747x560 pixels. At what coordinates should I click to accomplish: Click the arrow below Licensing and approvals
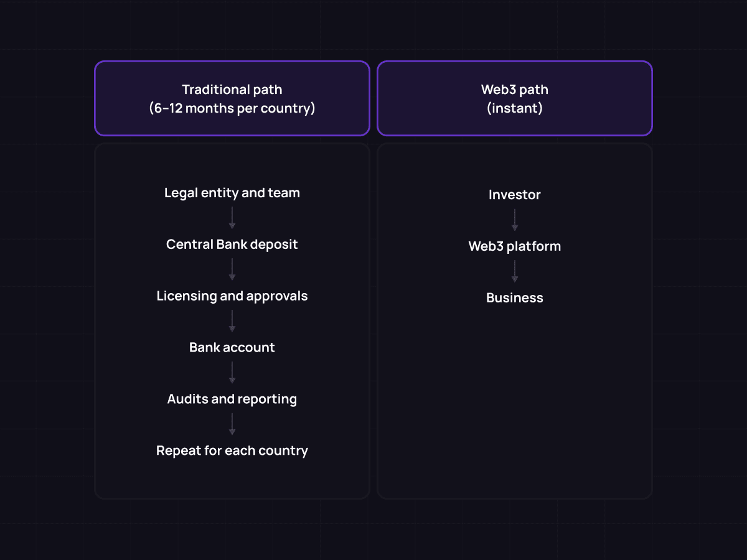(x=232, y=321)
